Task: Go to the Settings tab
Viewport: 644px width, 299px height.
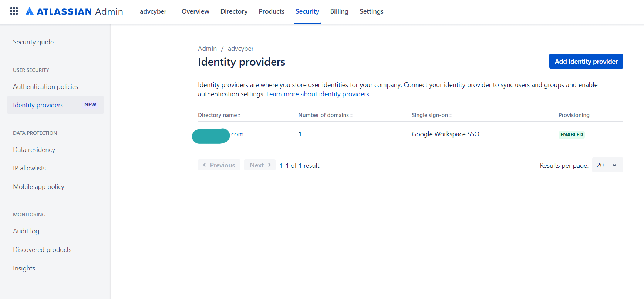Action: pos(371,11)
